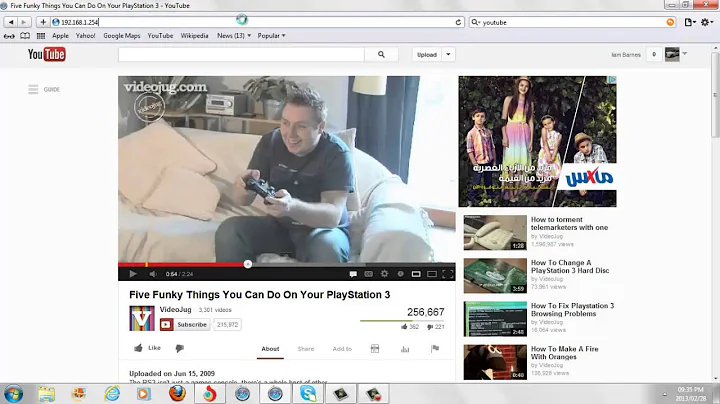Open the Windows Start menu

pyautogui.click(x=13, y=394)
